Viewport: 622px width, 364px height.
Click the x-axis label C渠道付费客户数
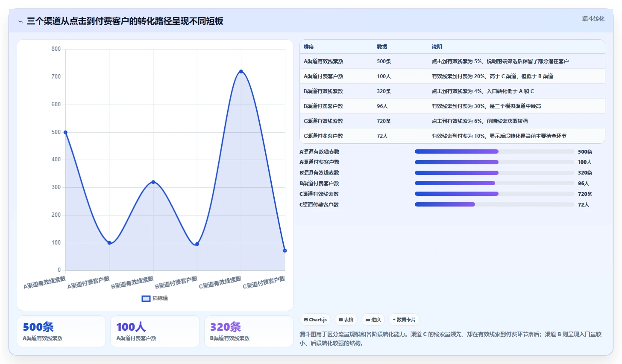pyautogui.click(x=264, y=282)
